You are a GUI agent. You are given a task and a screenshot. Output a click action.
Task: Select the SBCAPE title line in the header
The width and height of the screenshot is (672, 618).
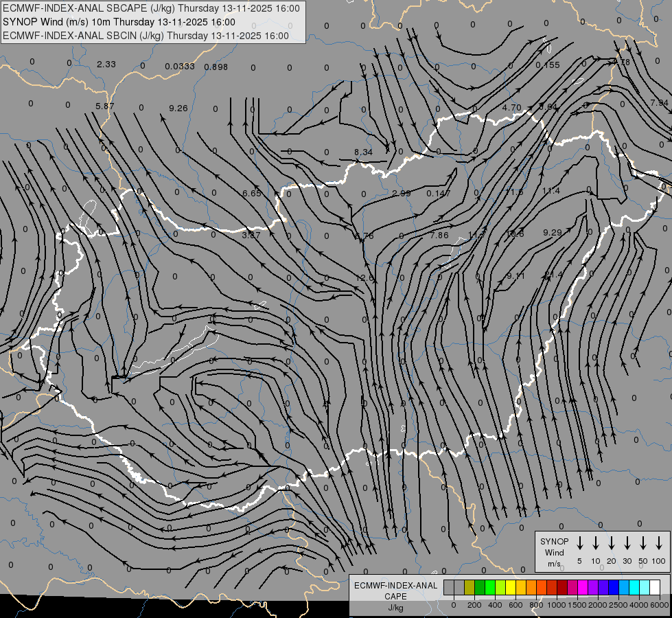[x=151, y=8]
